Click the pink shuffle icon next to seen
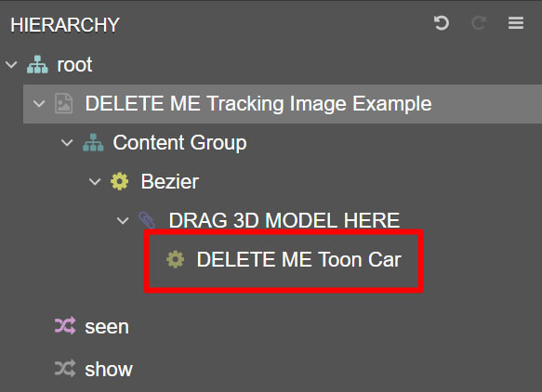542x392 pixels. point(65,325)
